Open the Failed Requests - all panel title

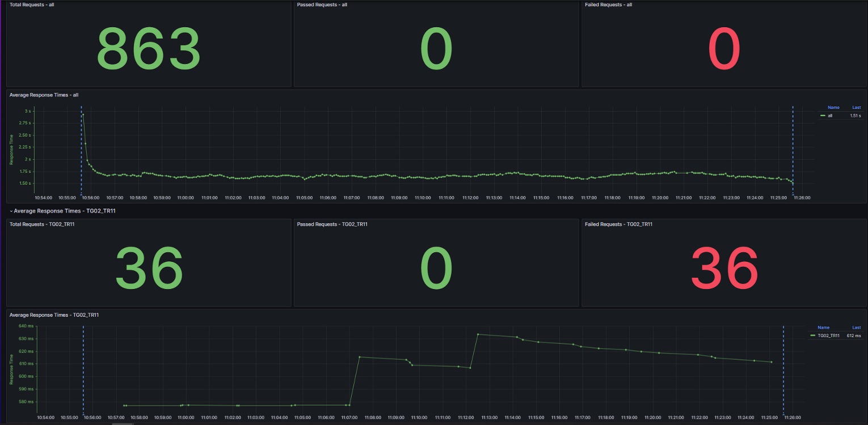coord(609,5)
